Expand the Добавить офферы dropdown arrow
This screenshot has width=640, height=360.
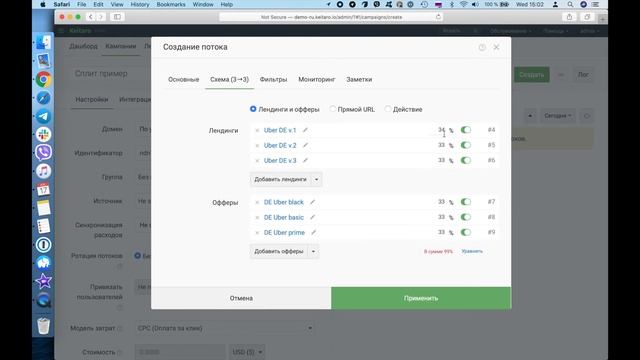[313, 251]
